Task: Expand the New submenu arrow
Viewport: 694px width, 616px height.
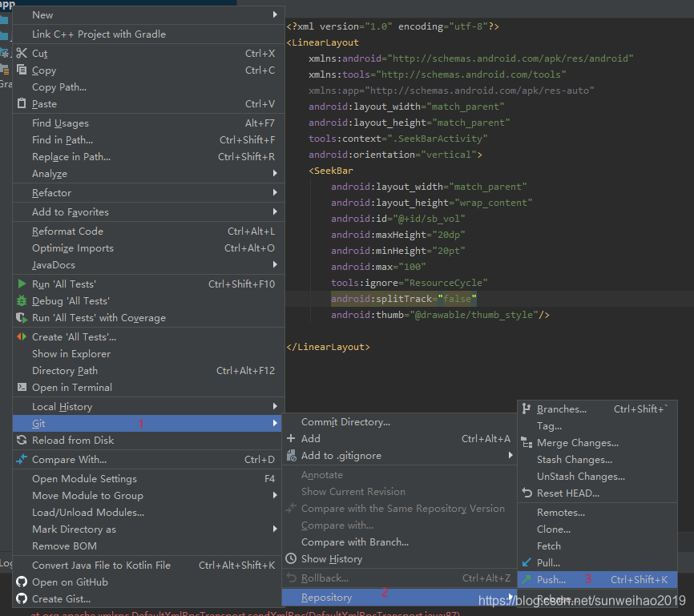Action: 275,14
